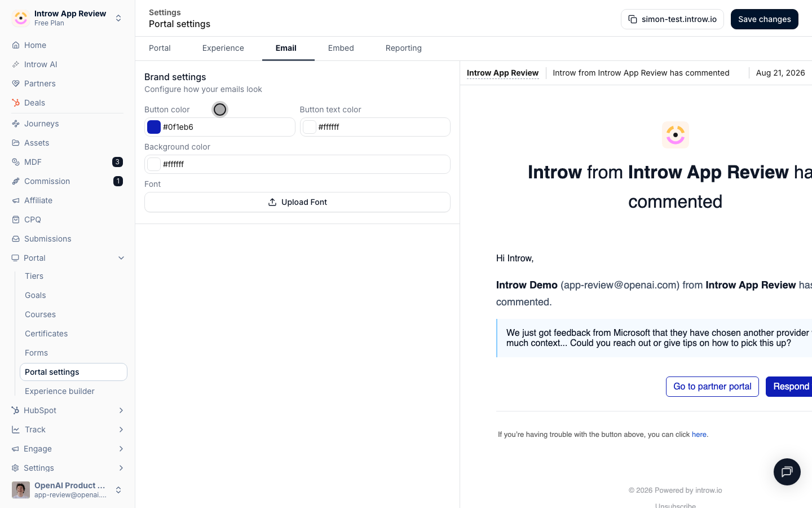The image size is (812, 508).
Task: Click the HubSpot icon in sidebar
Action: click(x=16, y=410)
